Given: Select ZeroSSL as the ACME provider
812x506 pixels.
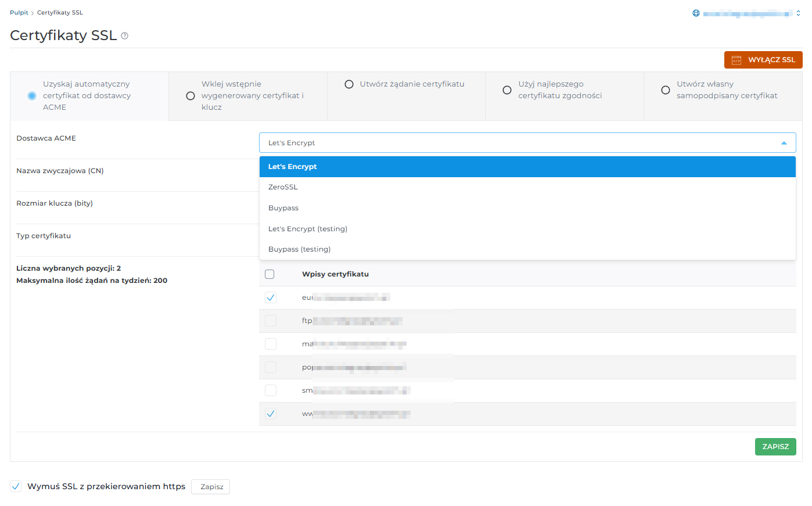Looking at the screenshot, I should (283, 186).
